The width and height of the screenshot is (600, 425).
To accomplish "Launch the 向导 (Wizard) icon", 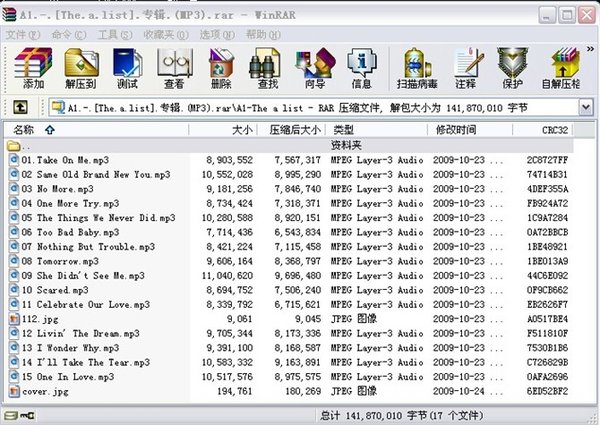I will [x=315, y=68].
